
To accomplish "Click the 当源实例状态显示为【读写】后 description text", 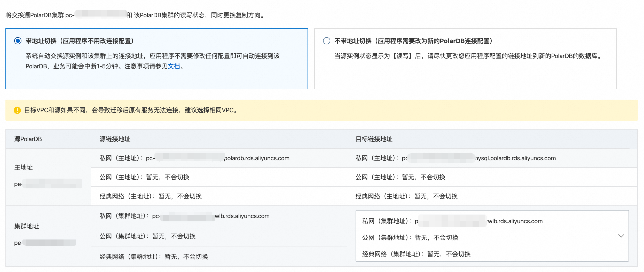I will pyautogui.click(x=469, y=56).
